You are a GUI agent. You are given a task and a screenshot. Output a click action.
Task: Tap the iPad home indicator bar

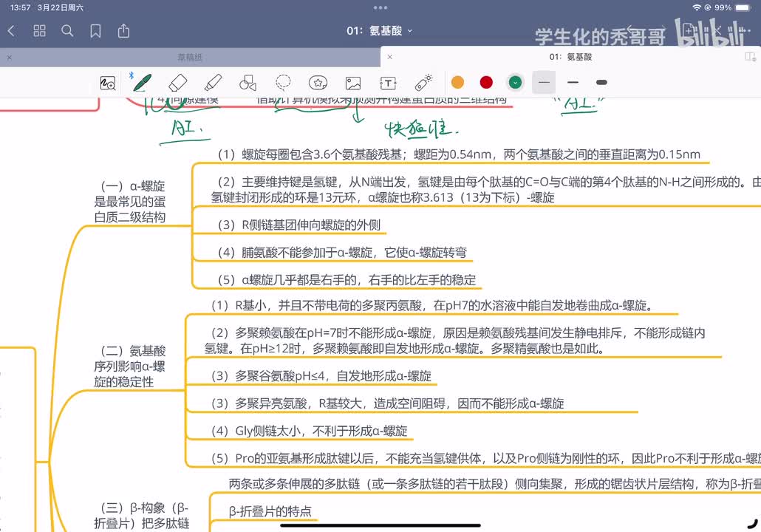(x=380, y=525)
